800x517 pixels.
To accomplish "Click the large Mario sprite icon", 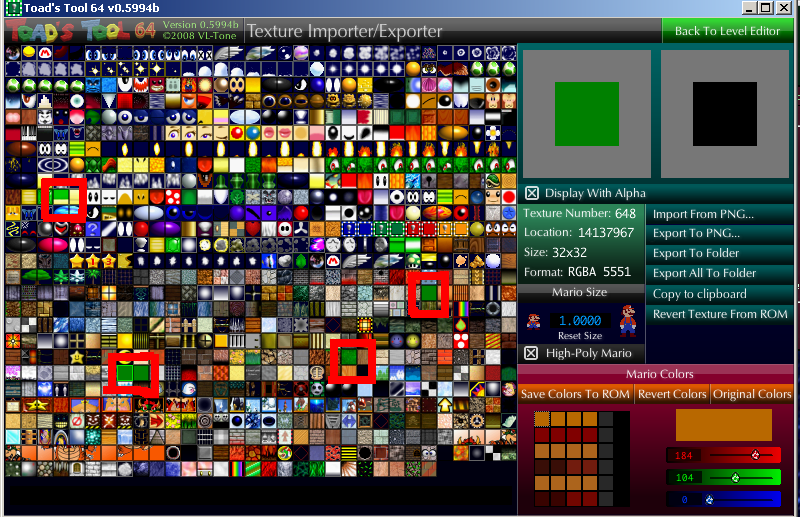I will click(626, 322).
